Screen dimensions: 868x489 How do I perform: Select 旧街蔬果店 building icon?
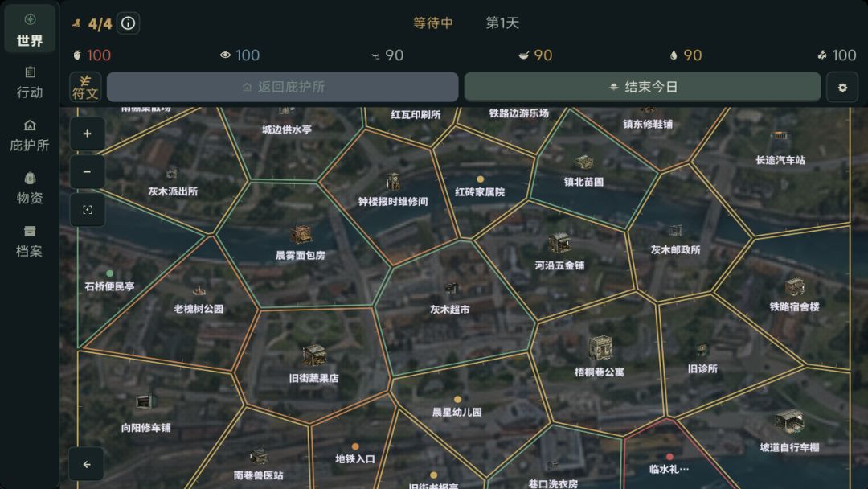click(x=314, y=355)
